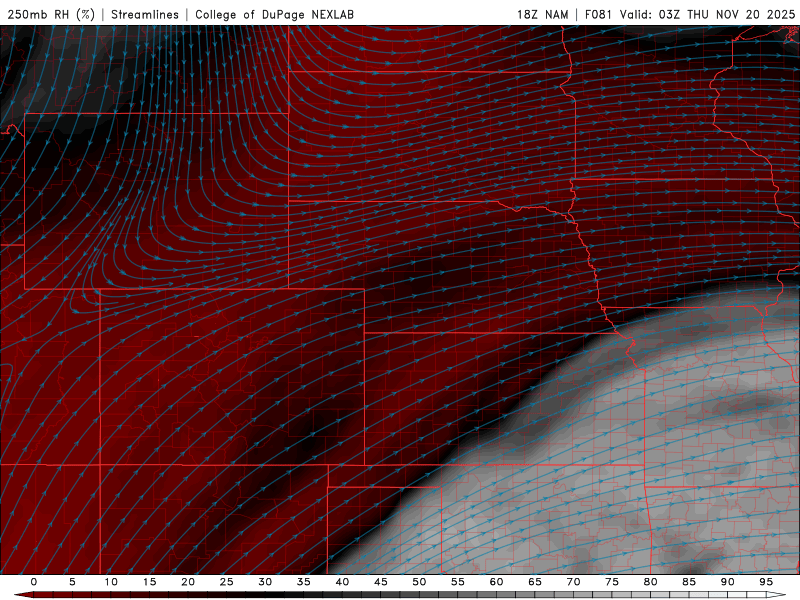Click the colorbar tick label '0'
The height and width of the screenshot is (600, 800).
tap(34, 582)
